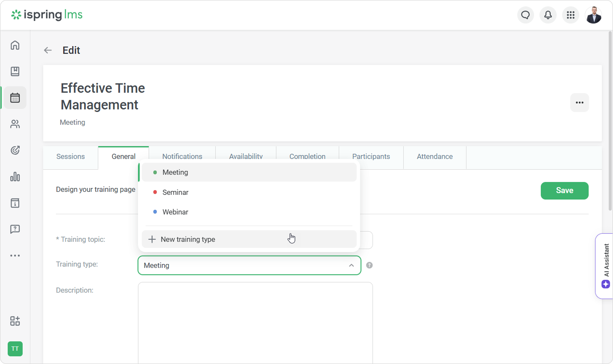This screenshot has height=364, width=613.
Task: Open the user profile avatar
Action: (593, 15)
